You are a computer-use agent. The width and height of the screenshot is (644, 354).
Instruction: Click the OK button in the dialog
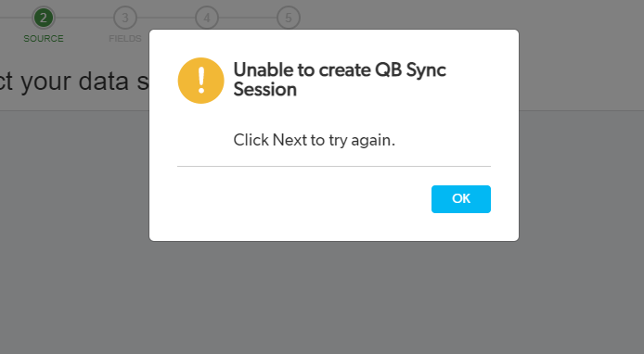coord(461,199)
